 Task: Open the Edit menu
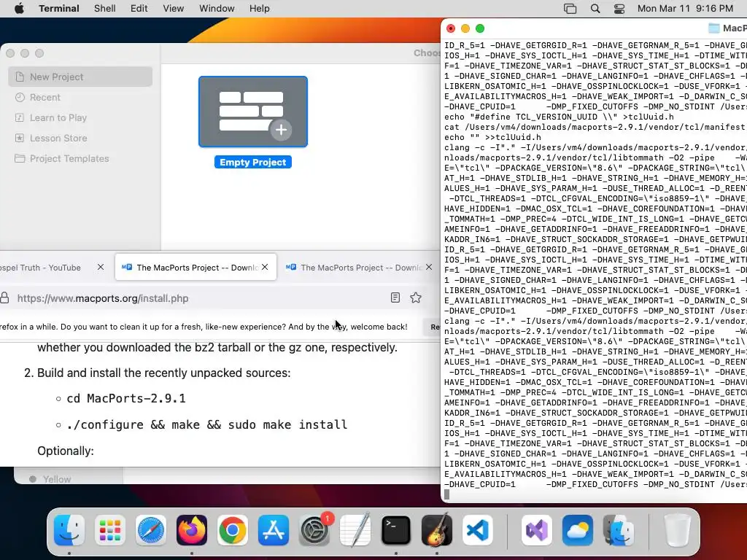coord(139,9)
